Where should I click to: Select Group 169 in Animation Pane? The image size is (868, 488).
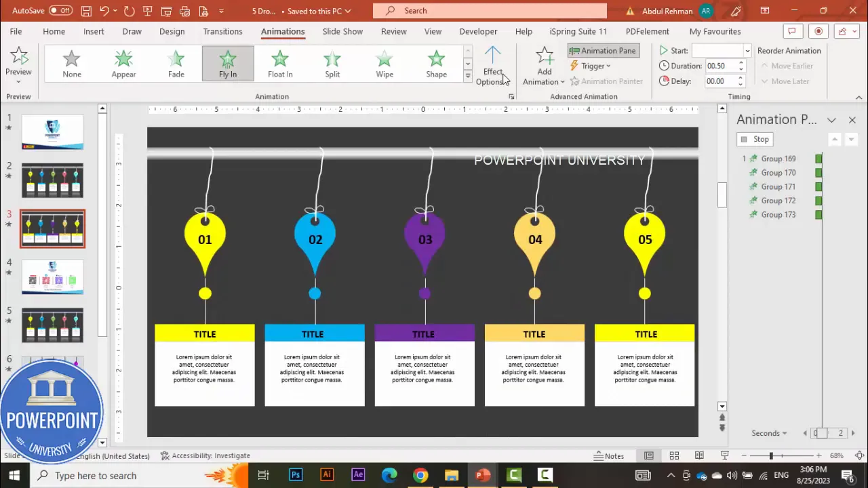point(778,159)
